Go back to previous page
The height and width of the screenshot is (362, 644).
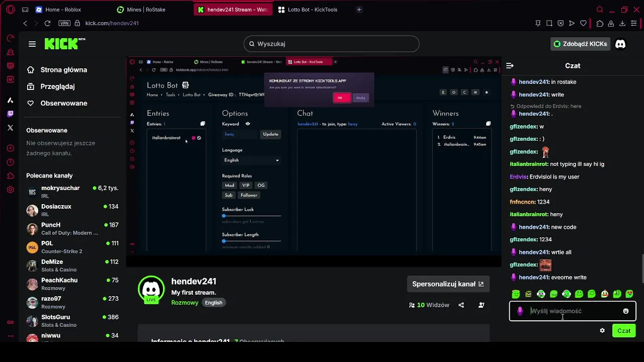coord(25,23)
